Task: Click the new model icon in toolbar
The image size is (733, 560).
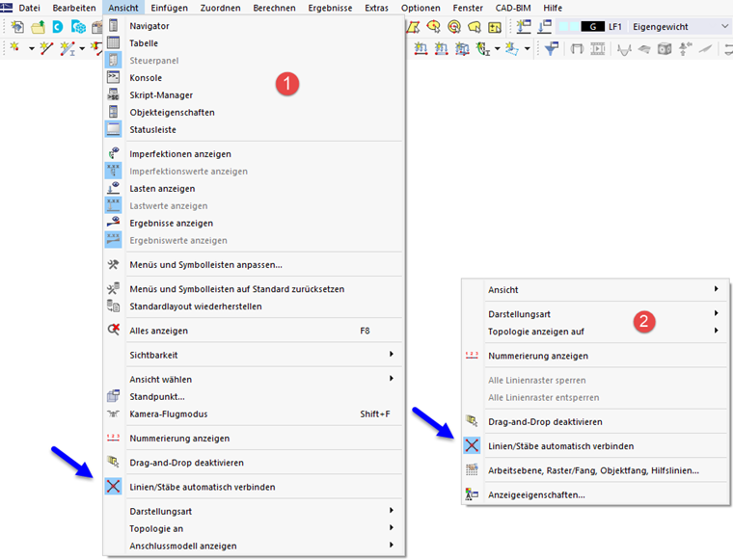Action: (17, 27)
